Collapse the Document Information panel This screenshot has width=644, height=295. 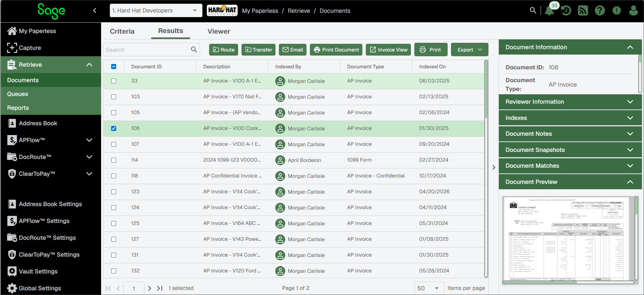[x=570, y=47]
